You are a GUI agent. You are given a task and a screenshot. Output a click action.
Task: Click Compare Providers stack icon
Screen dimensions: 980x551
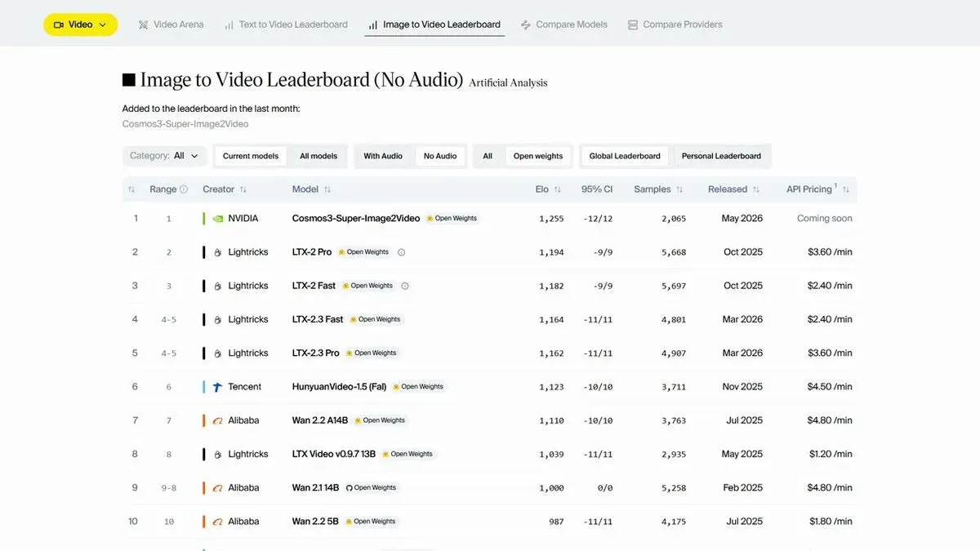633,24
